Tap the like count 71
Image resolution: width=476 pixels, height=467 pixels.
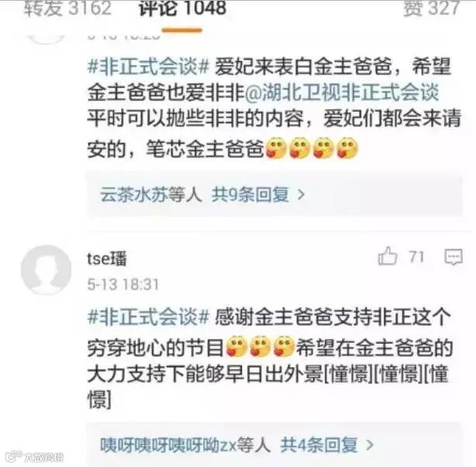416,257
